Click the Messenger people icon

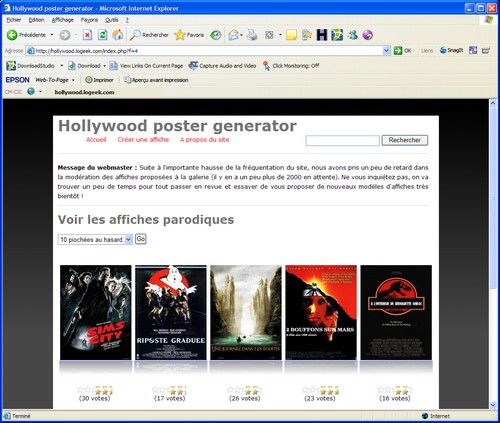352,35
